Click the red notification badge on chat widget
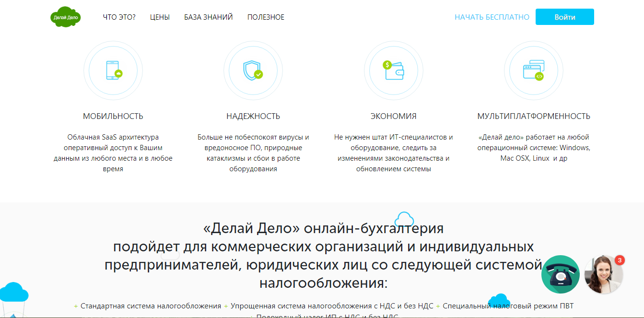644x318 pixels. pos(619,259)
